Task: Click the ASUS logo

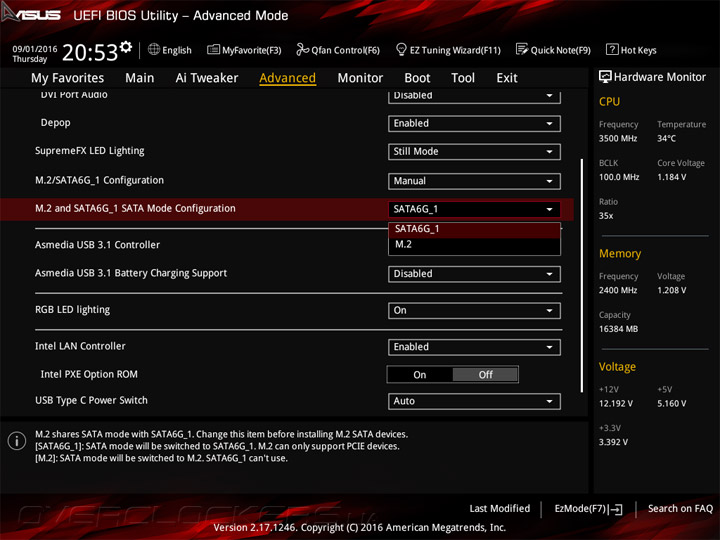Action: tap(31, 14)
